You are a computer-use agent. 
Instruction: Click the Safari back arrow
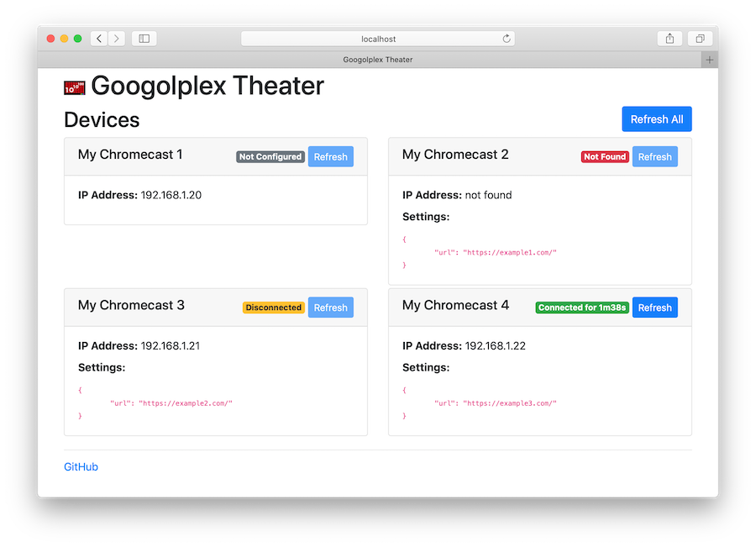[x=99, y=39]
